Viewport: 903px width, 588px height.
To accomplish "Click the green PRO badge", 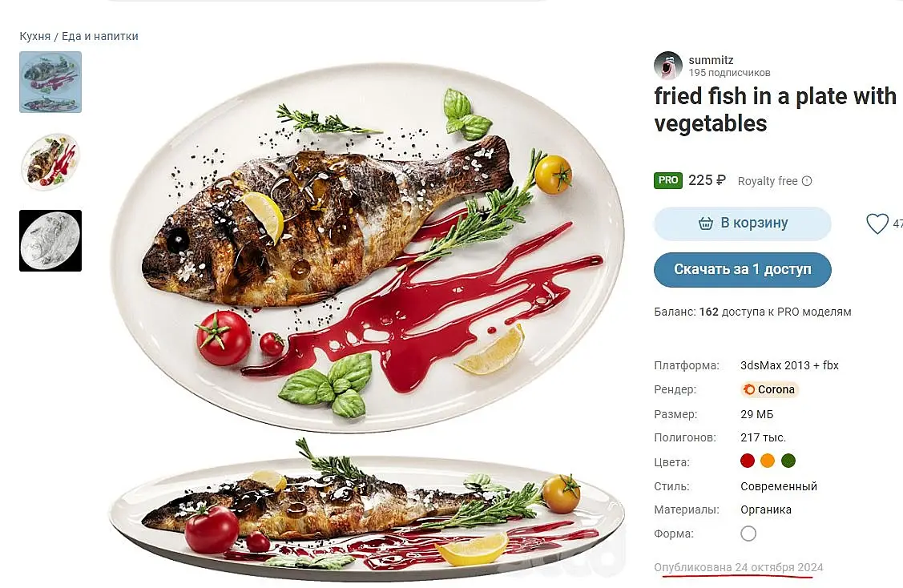I will [x=668, y=180].
